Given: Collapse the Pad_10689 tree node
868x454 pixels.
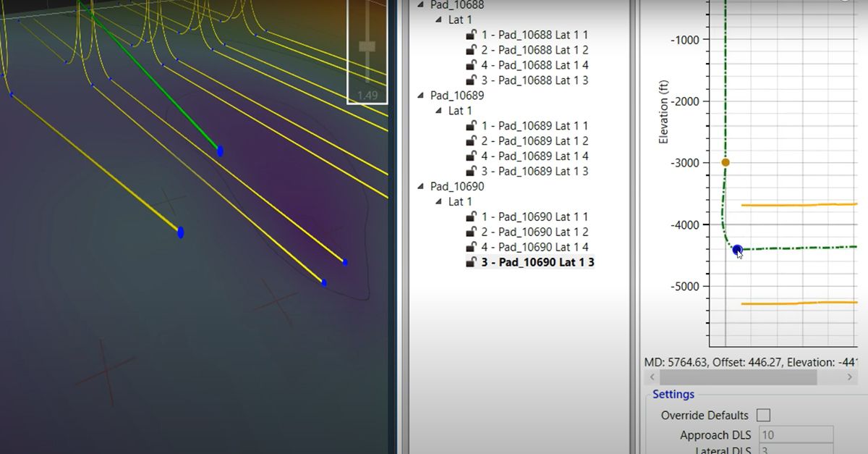Looking at the screenshot, I should [420, 95].
